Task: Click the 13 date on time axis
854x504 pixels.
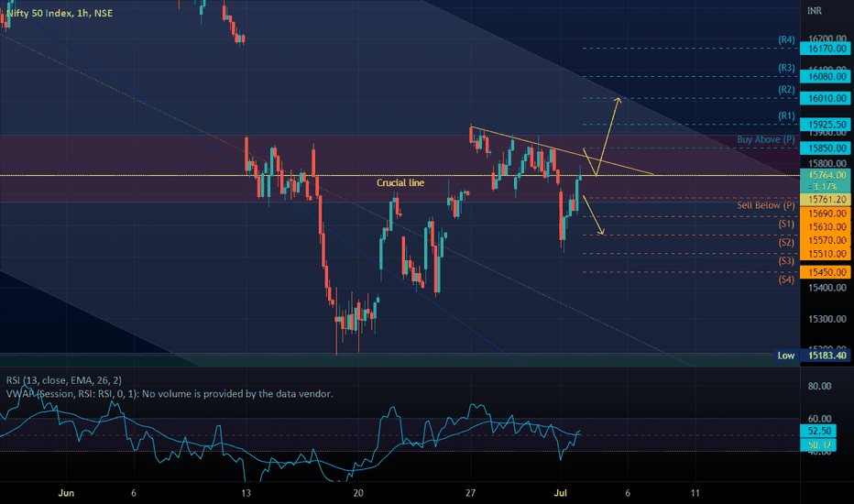Action: [x=246, y=493]
